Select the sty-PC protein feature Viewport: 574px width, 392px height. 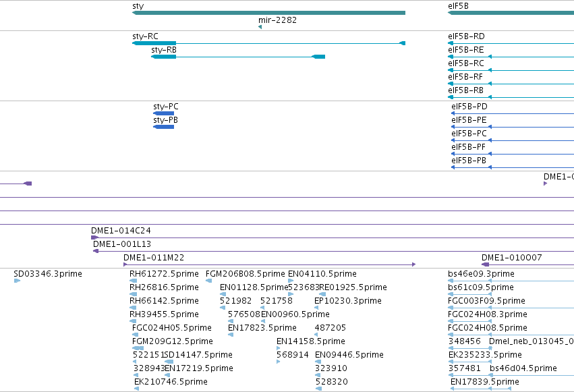[164, 113]
